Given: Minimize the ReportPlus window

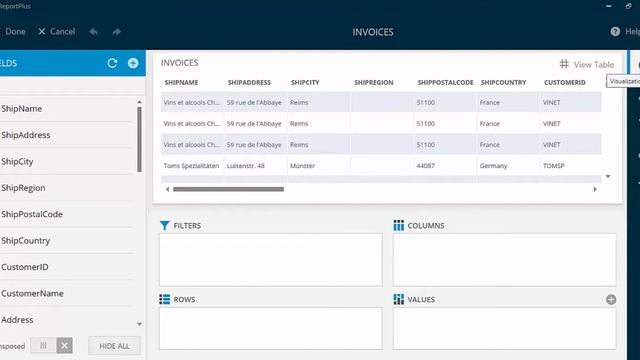Looking at the screenshot, I should 609,6.
